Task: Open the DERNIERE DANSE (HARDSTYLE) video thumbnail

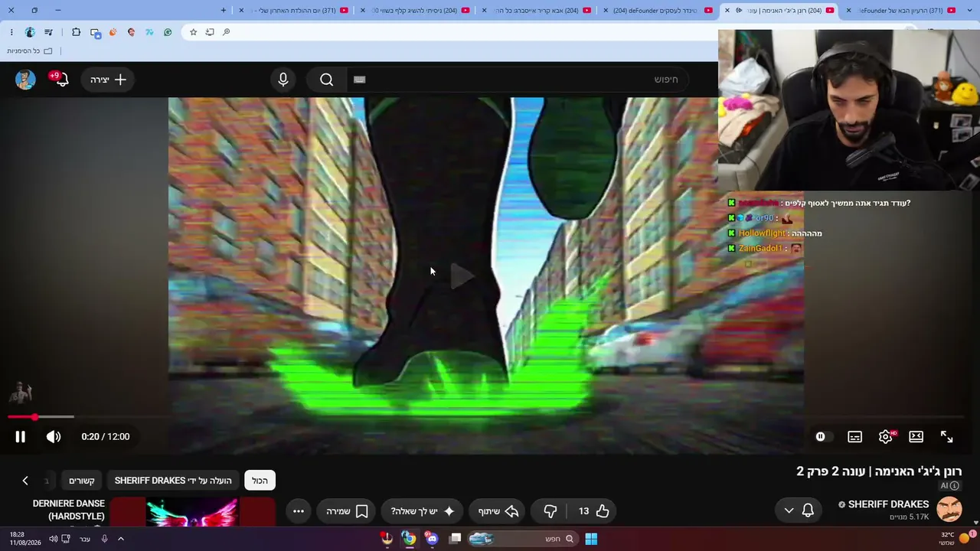Action: (x=192, y=512)
